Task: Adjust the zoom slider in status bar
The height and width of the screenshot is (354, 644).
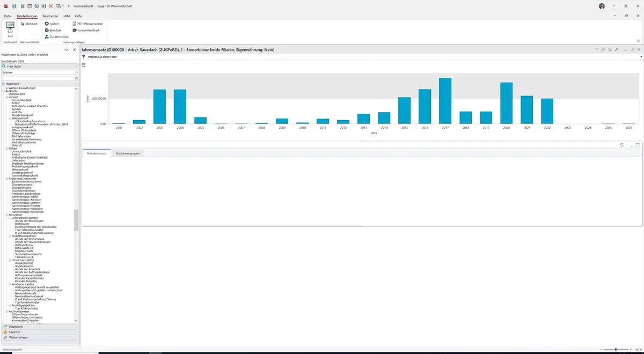Action: (x=616, y=350)
